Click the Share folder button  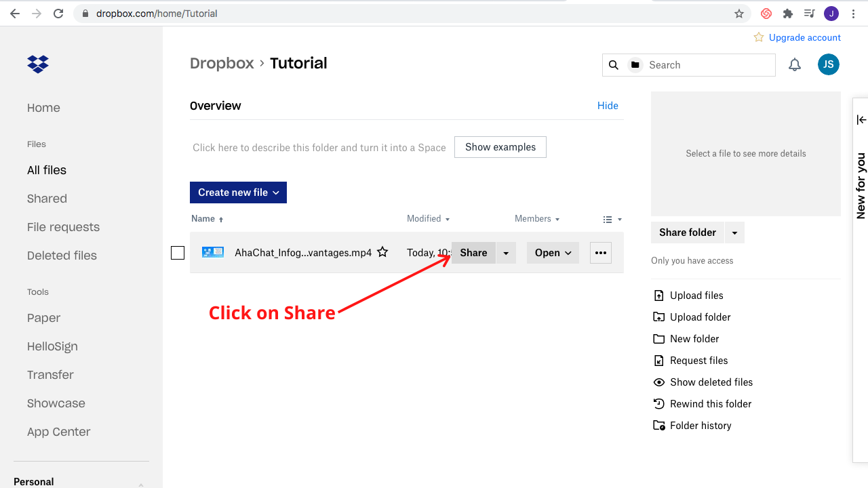pos(688,232)
